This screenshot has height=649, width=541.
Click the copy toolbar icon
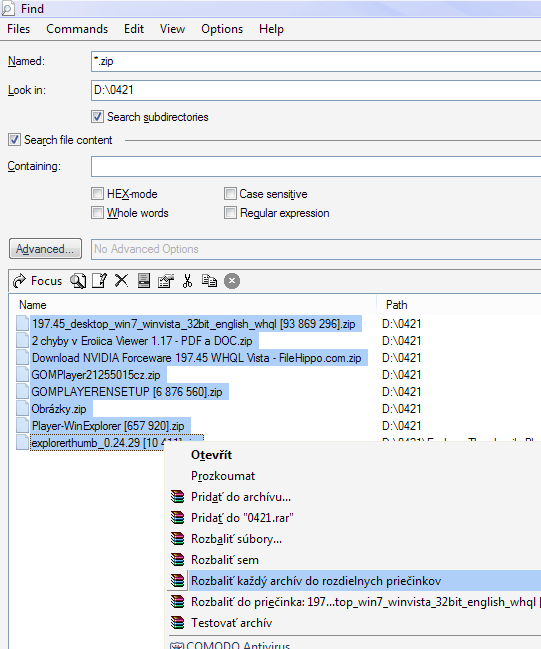pyautogui.click(x=209, y=281)
